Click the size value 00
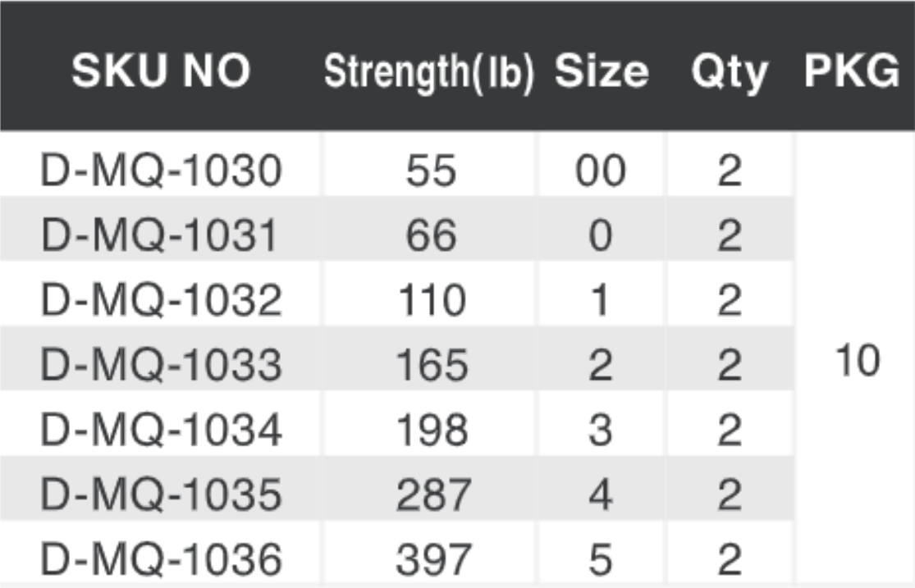This screenshot has height=588, width=915. pyautogui.click(x=601, y=171)
